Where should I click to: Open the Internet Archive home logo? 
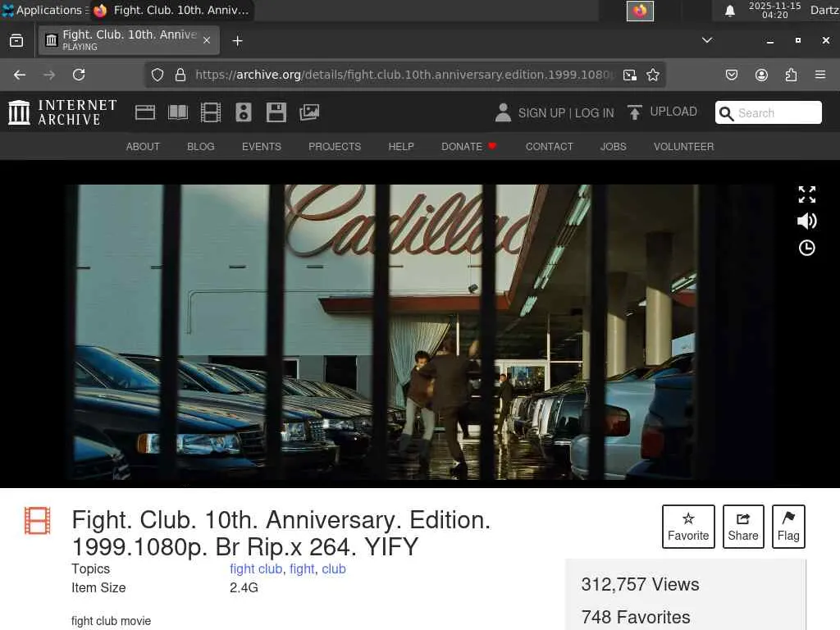tap(62, 112)
